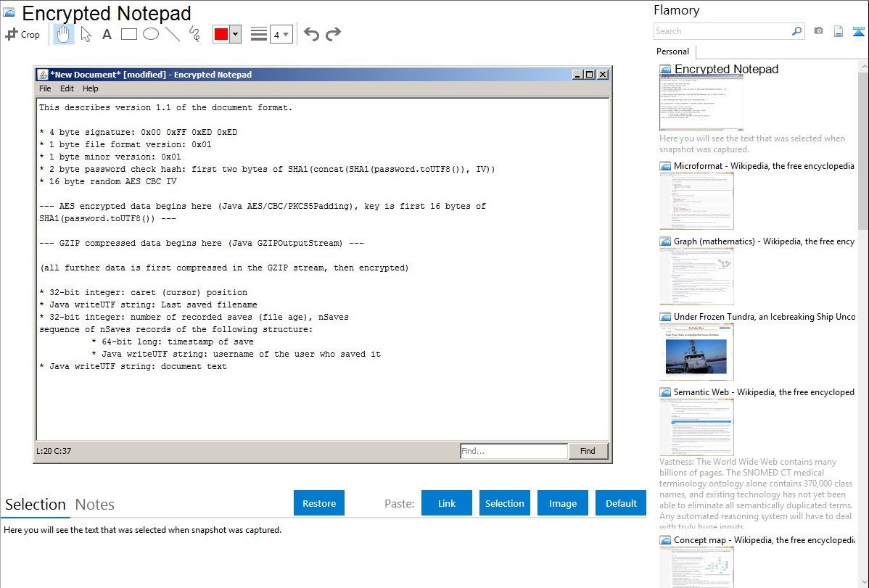
Task: Switch to the Notes tab
Action: point(95,505)
